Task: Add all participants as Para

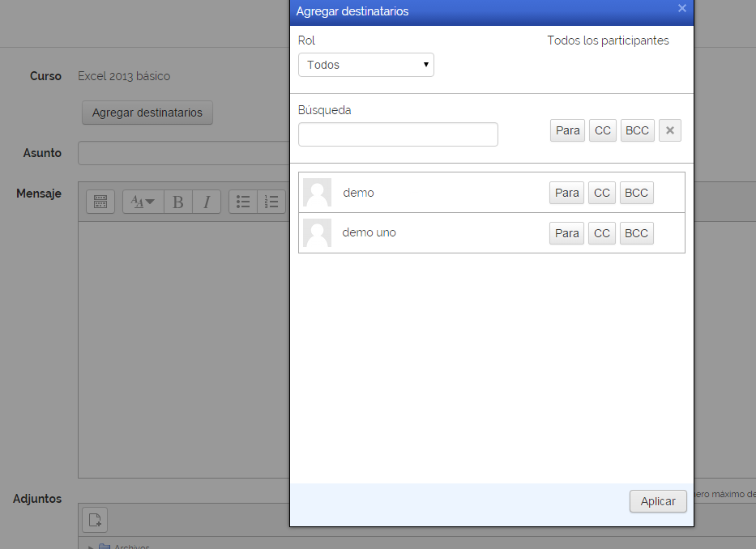Action: [567, 130]
